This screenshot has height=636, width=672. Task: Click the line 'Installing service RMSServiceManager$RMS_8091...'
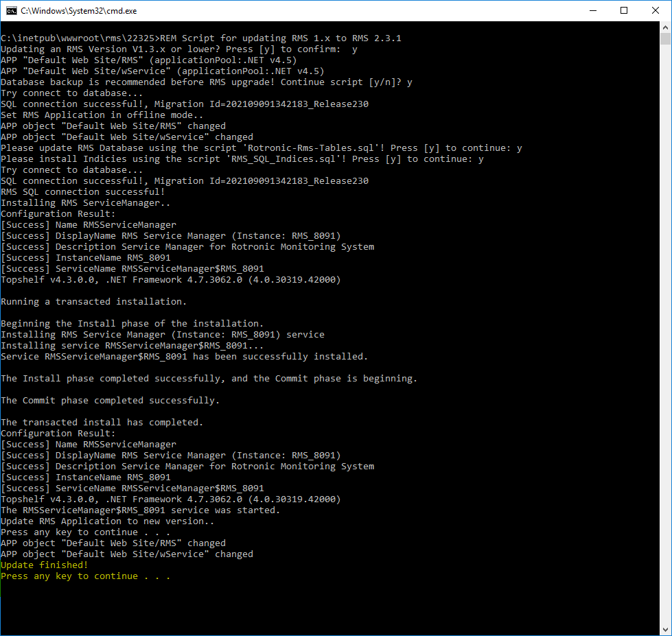click(132, 346)
